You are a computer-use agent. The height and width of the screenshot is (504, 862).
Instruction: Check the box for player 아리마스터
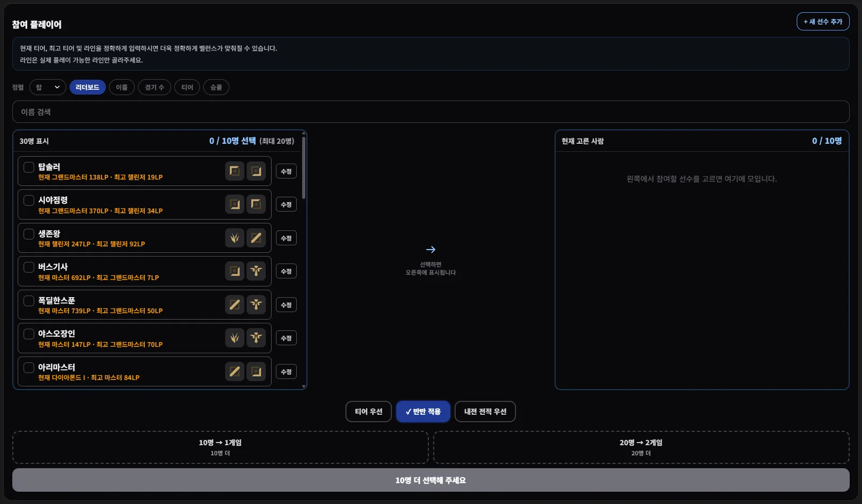[x=29, y=368]
